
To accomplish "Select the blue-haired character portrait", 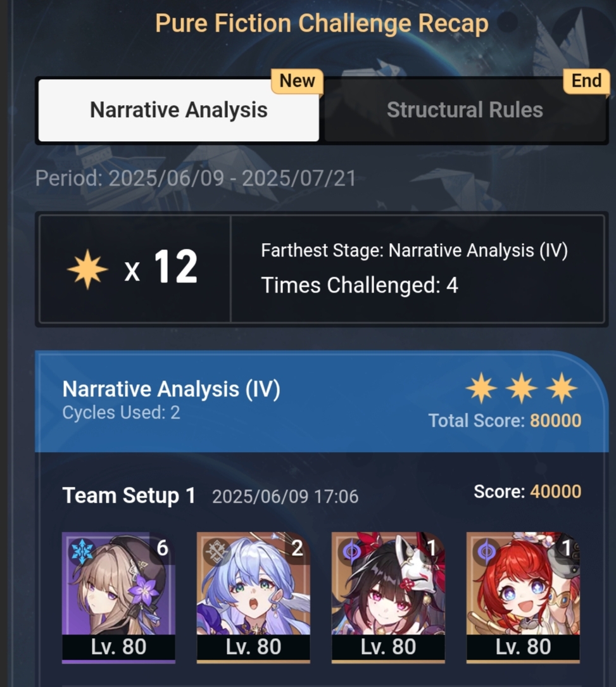I will 253,596.
